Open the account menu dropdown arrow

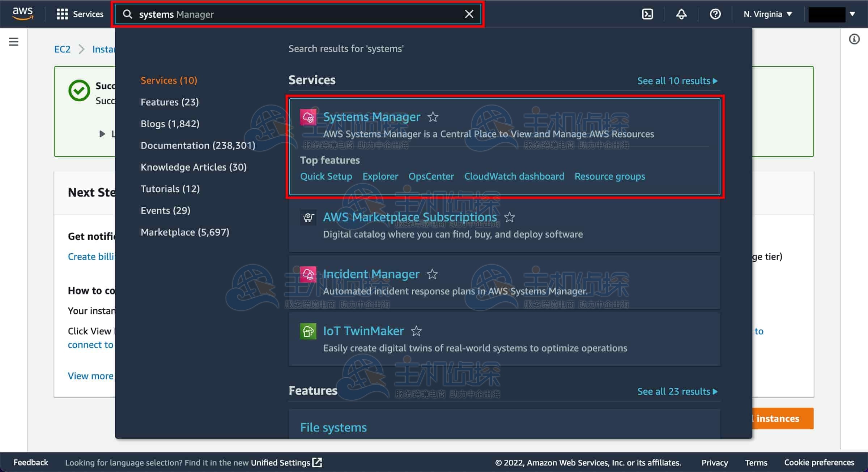tap(852, 14)
